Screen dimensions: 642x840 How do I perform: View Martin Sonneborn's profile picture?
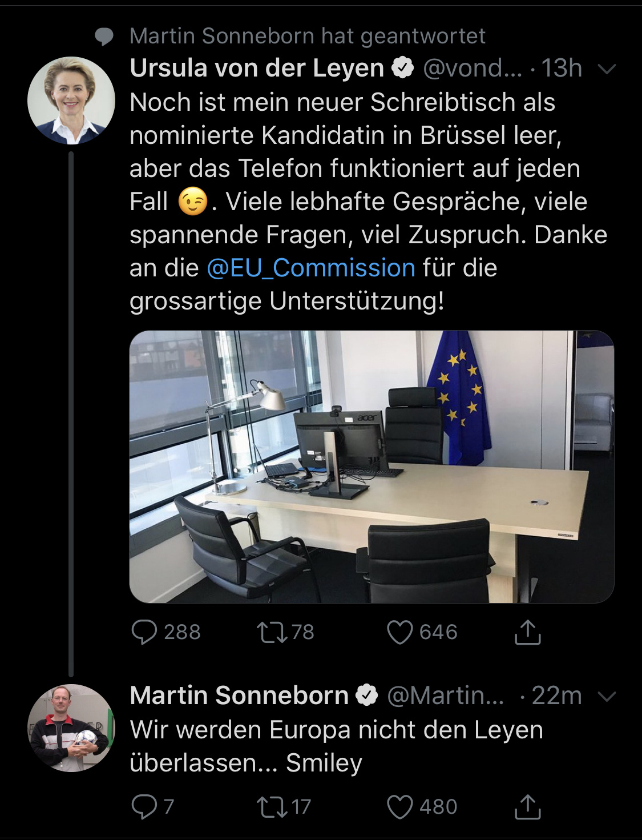[x=71, y=728]
